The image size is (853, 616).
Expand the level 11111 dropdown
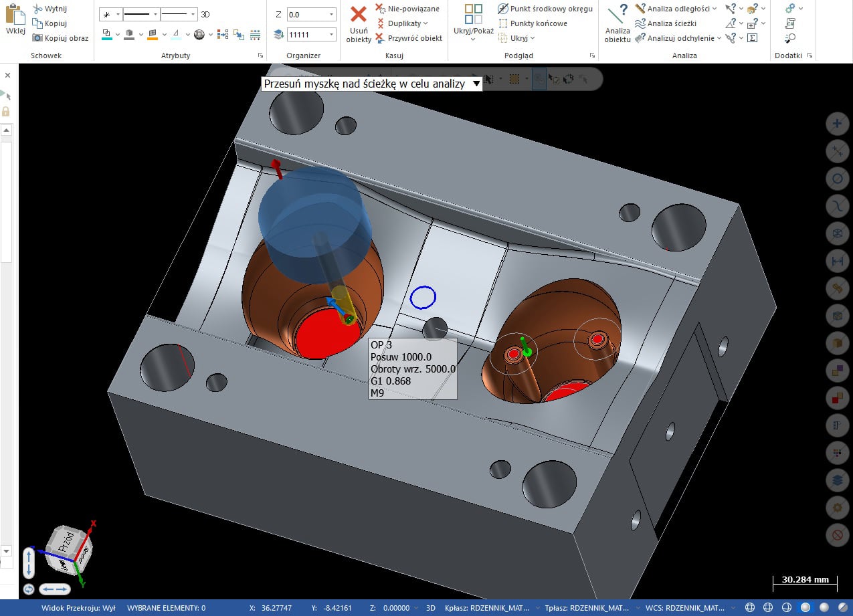(x=332, y=34)
